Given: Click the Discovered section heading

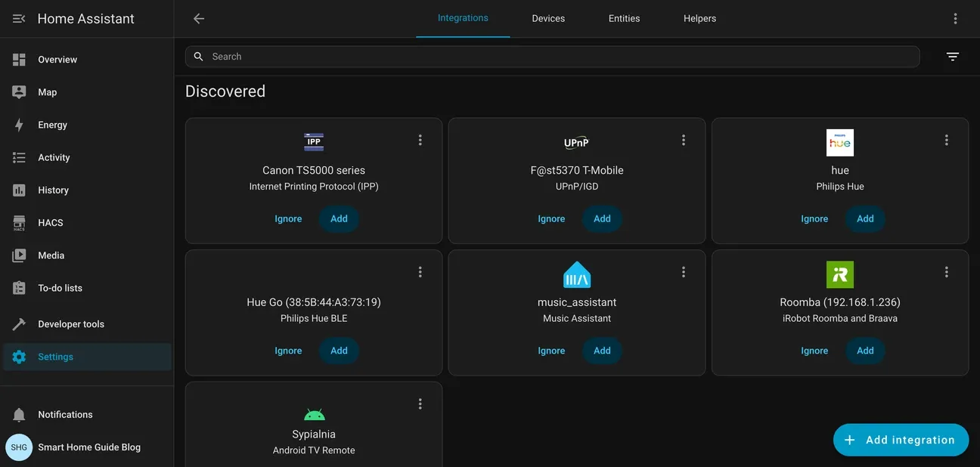Looking at the screenshot, I should click(225, 91).
